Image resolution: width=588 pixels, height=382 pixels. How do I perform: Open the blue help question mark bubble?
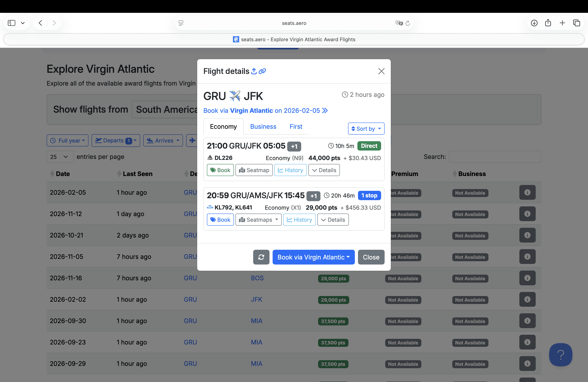(561, 354)
